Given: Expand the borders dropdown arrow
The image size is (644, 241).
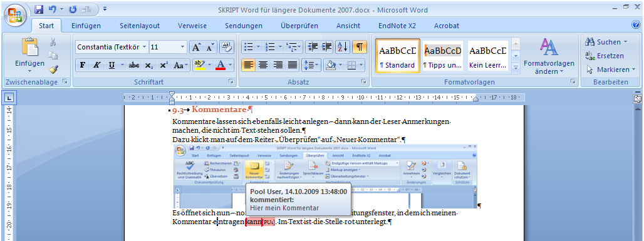Looking at the screenshot, I should 361,65.
